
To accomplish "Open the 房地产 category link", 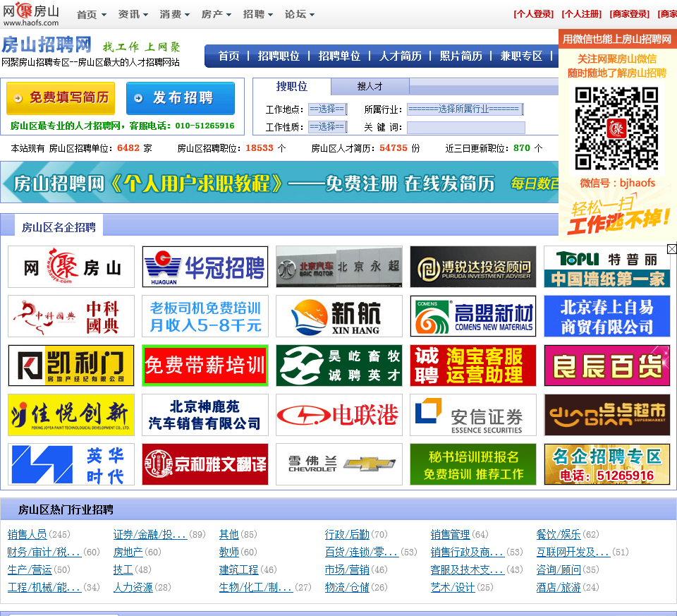I will click(x=128, y=552).
